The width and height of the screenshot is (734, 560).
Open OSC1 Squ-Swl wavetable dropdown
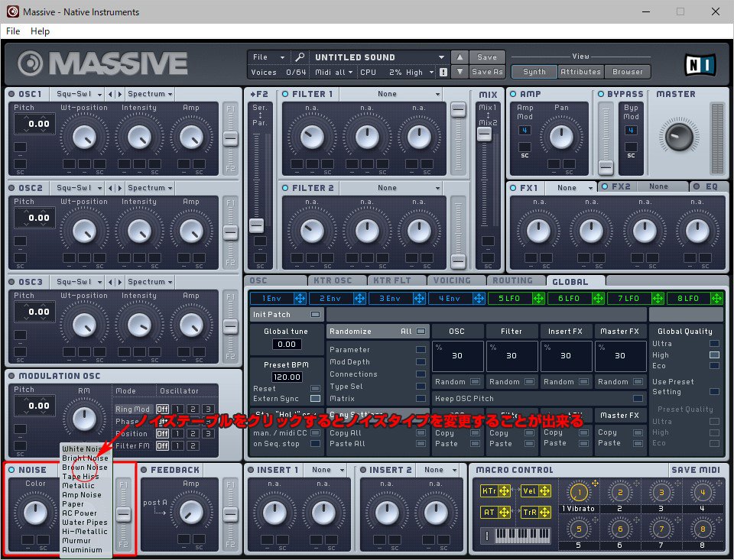click(x=77, y=94)
